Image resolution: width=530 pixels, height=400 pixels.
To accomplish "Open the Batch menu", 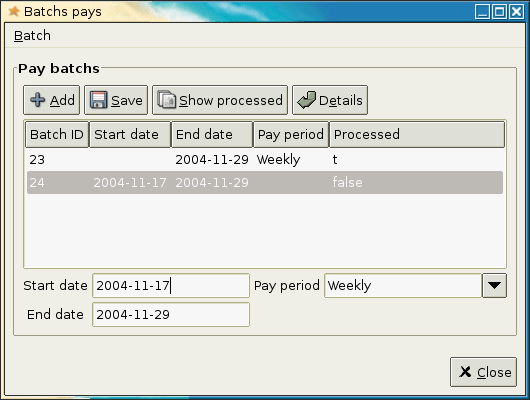I will (32, 36).
